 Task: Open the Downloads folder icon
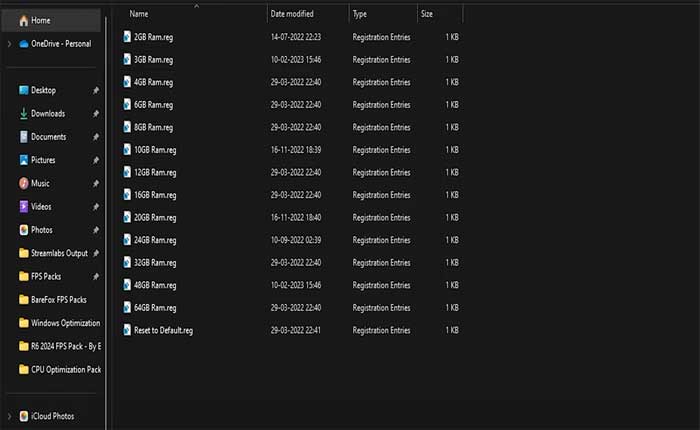click(23, 113)
